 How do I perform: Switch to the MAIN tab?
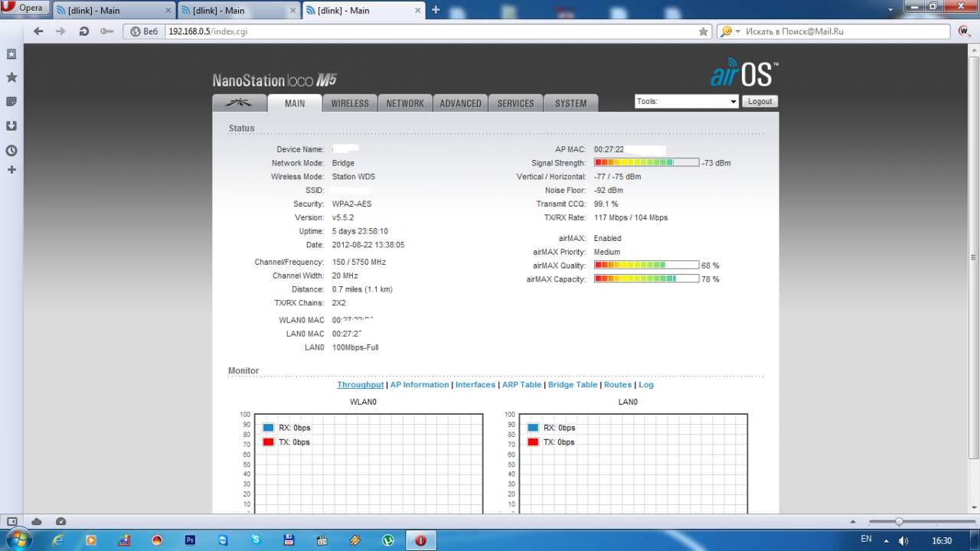(295, 103)
